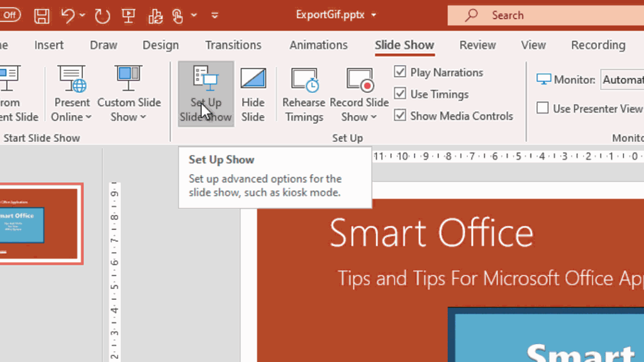Disable the Use Timings checkbox

pos(401,94)
